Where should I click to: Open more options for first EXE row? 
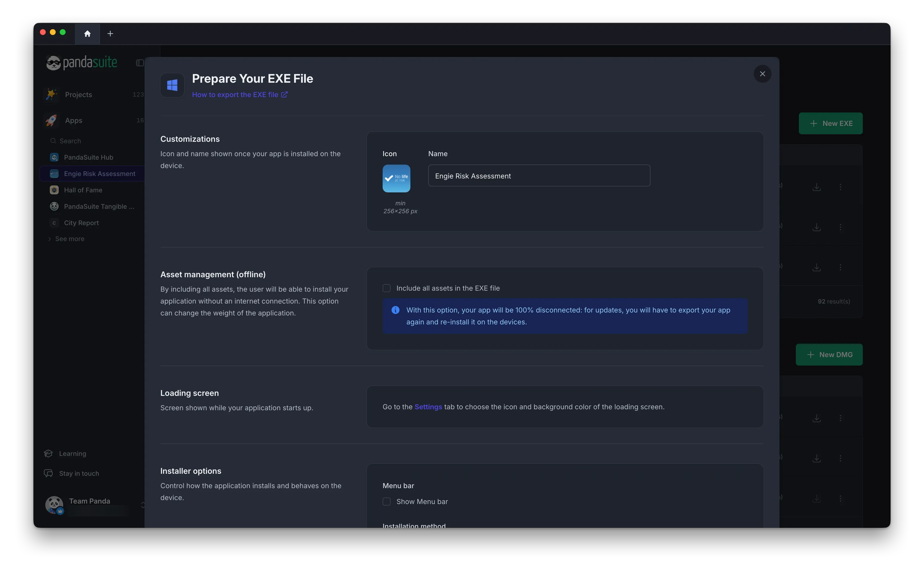click(840, 187)
